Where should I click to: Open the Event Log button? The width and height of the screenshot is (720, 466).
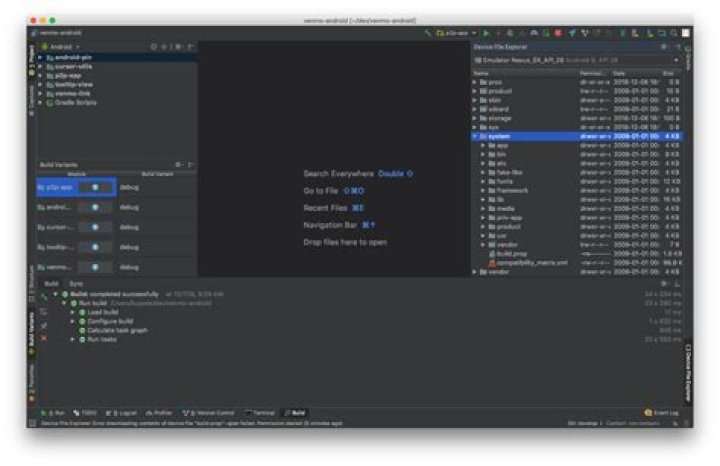[662, 413]
